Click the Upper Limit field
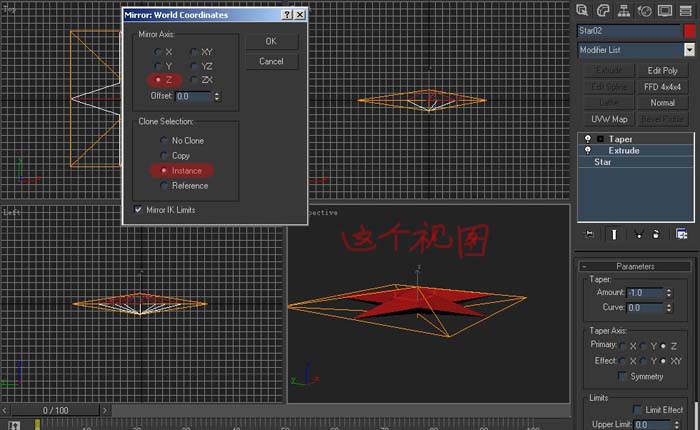Viewport: 700px width, 430px height. point(653,424)
